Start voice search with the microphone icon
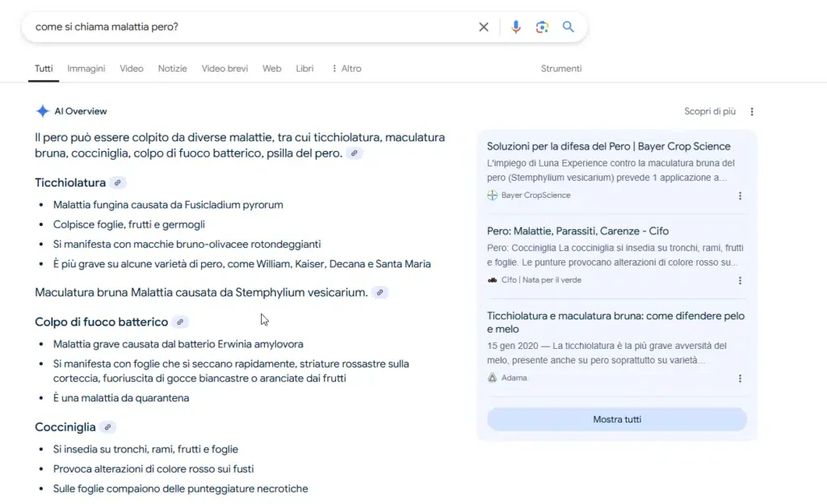Viewport: 827px width, 504px height. [x=516, y=27]
